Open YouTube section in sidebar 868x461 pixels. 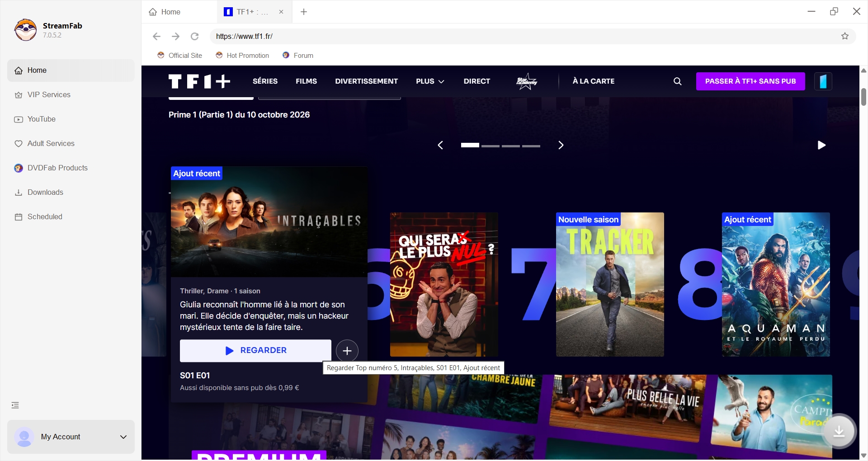click(71, 119)
